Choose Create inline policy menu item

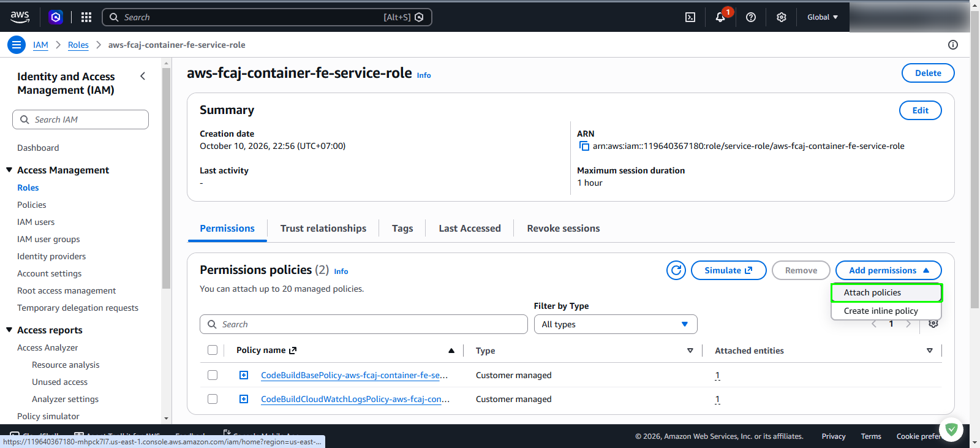pos(886,311)
